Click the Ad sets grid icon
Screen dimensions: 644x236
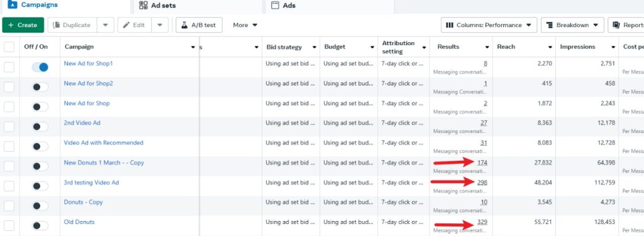coord(143,5)
